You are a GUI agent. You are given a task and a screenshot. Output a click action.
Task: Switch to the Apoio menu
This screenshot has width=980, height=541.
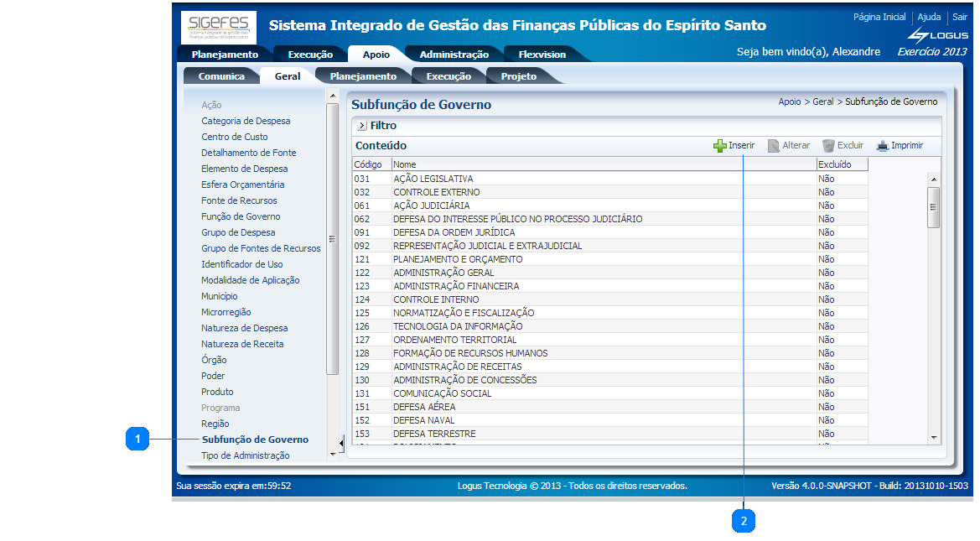[x=377, y=53]
